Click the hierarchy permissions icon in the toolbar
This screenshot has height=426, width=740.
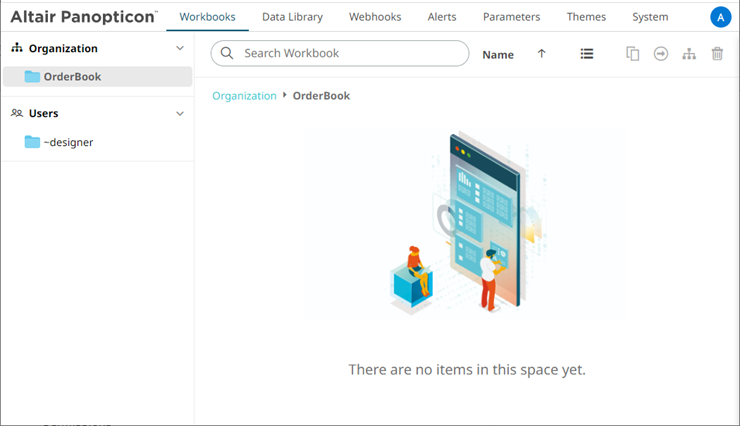[689, 54]
